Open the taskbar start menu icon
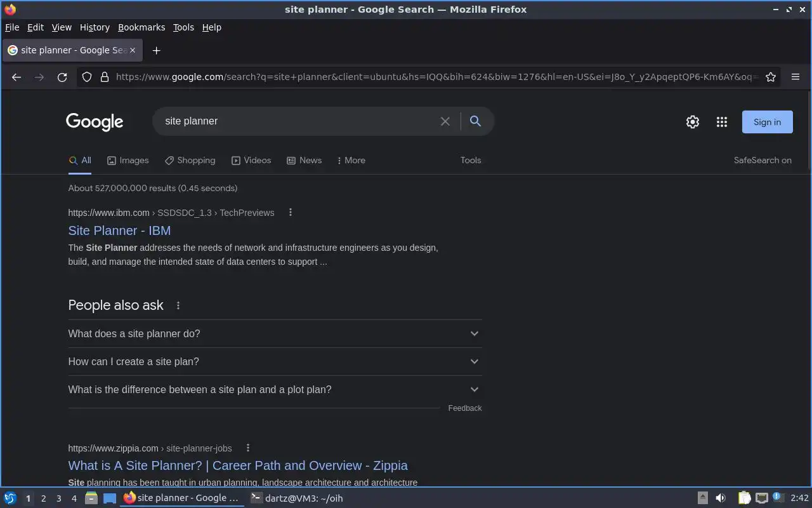The height and width of the screenshot is (508, 812). click(x=10, y=498)
